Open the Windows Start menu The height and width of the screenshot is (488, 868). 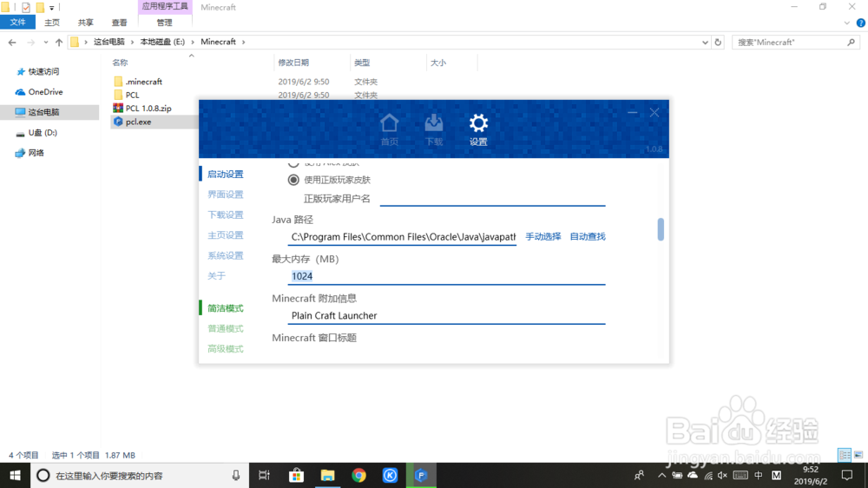coord(15,475)
